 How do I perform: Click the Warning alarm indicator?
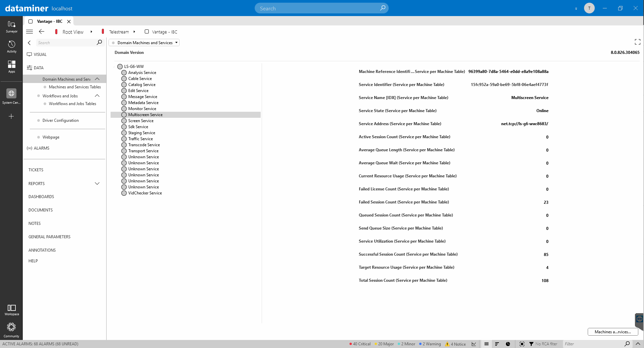pos(430,344)
